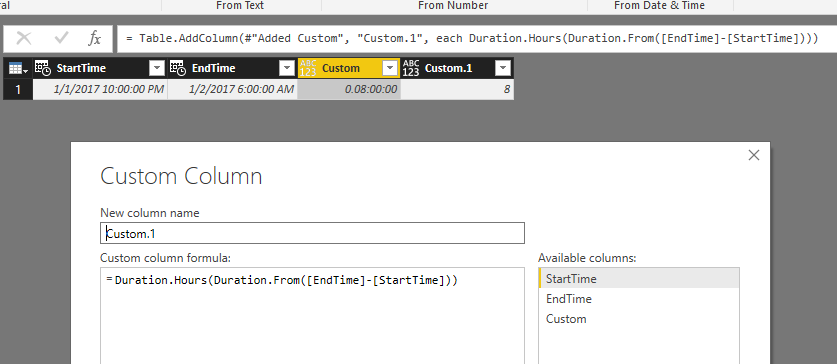
Task: Click the Custom.1 cell value 8
Action: coord(457,89)
